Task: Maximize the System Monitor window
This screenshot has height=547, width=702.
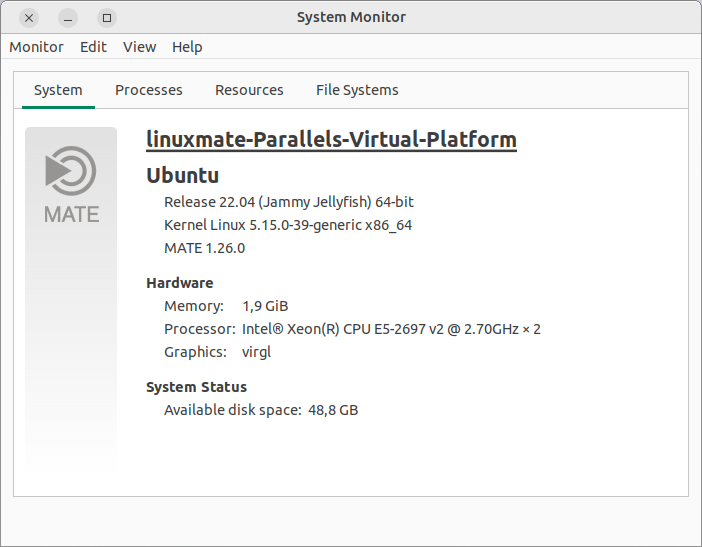Action: 107,18
